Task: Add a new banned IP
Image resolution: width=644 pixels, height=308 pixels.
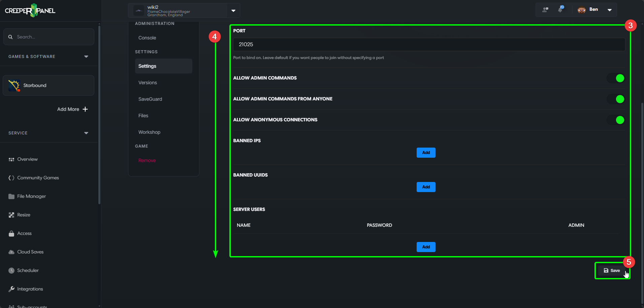Action: pos(426,153)
